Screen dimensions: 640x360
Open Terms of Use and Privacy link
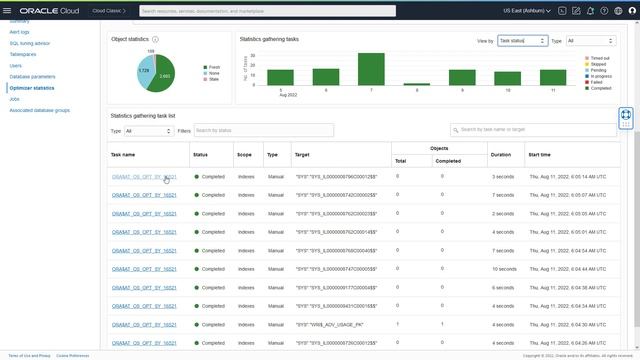point(29,356)
